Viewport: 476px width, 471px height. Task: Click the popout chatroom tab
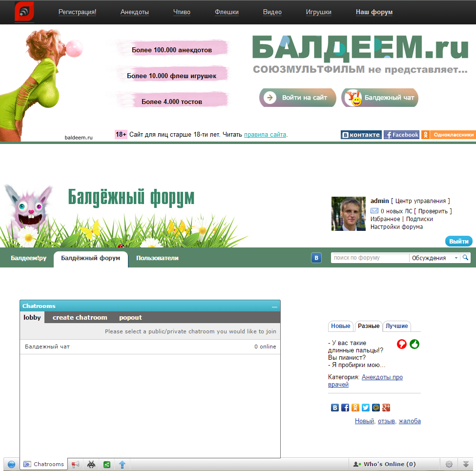coord(130,317)
